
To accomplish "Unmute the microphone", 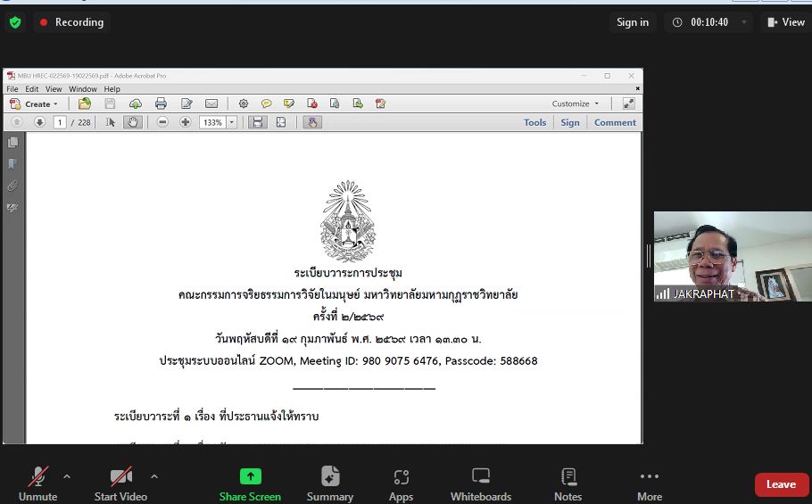I will (37, 484).
